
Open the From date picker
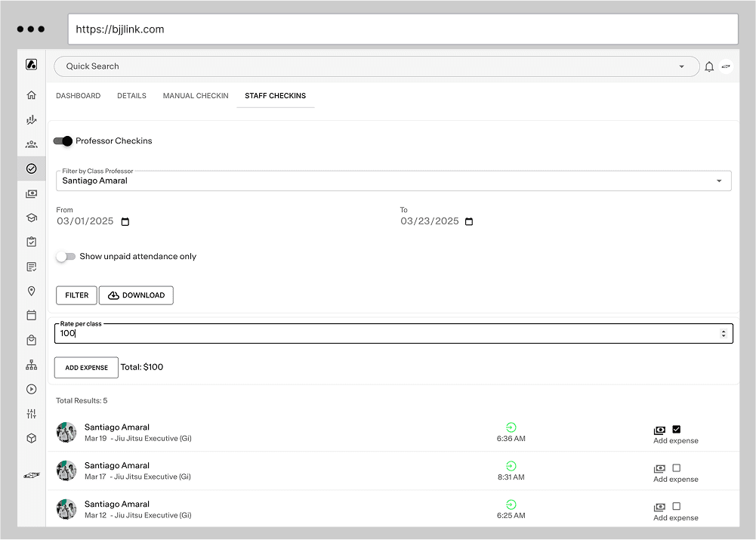(125, 221)
